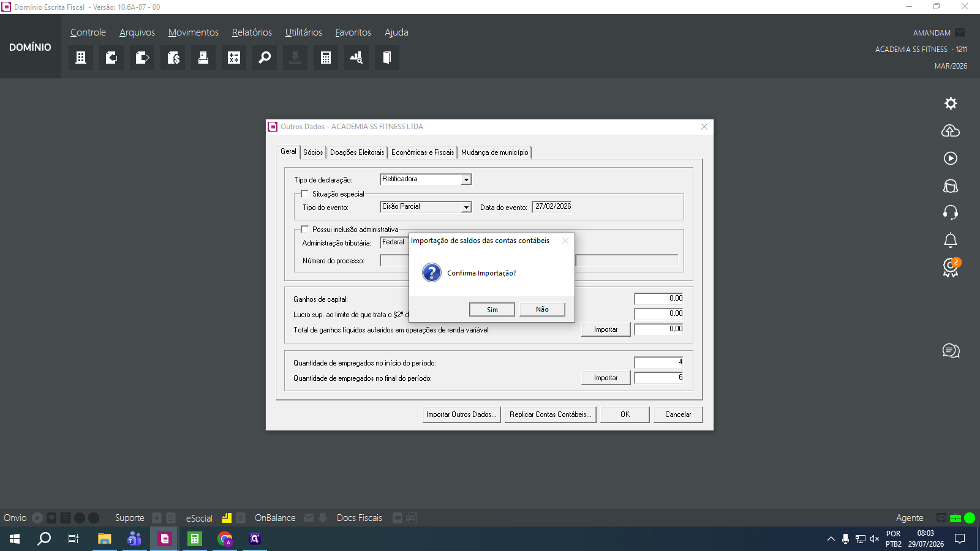Click Cancelar in Outros Dados dialog
This screenshot has width=980, height=551.
[x=678, y=414]
